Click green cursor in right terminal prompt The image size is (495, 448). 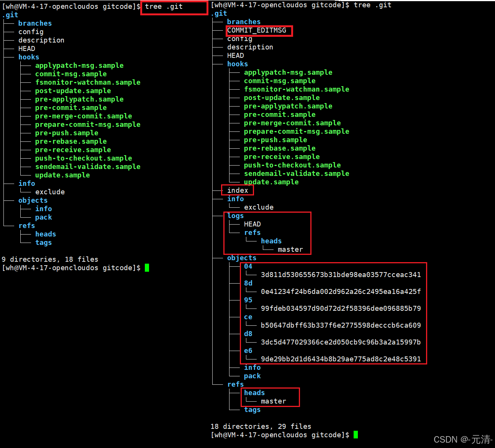pos(356,435)
